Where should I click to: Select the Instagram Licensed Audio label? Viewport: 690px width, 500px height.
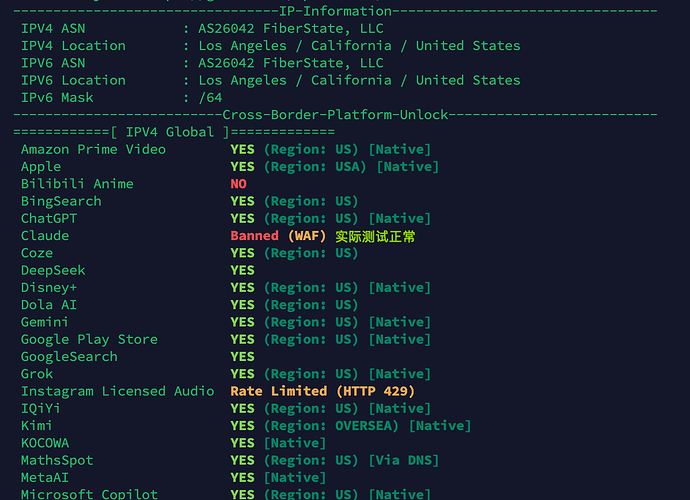tap(117, 391)
